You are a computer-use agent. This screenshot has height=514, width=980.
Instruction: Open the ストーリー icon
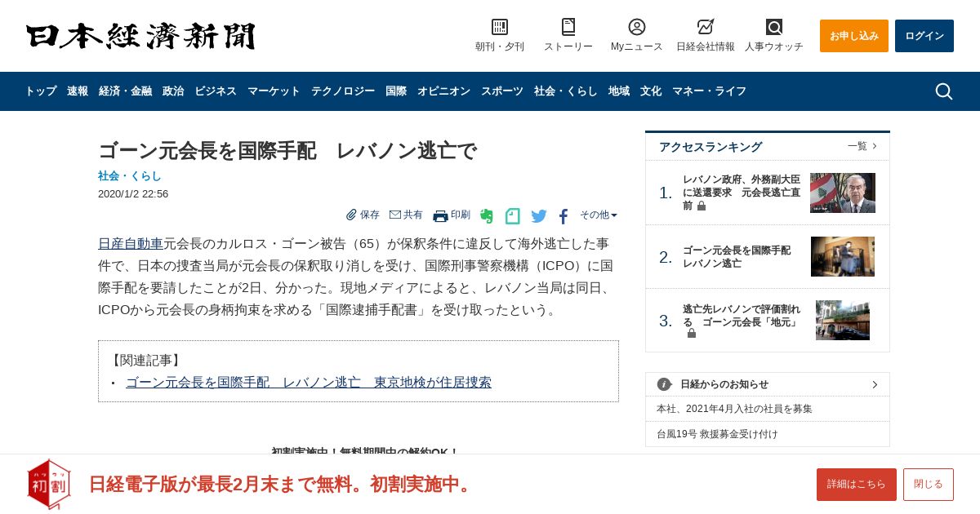568,27
